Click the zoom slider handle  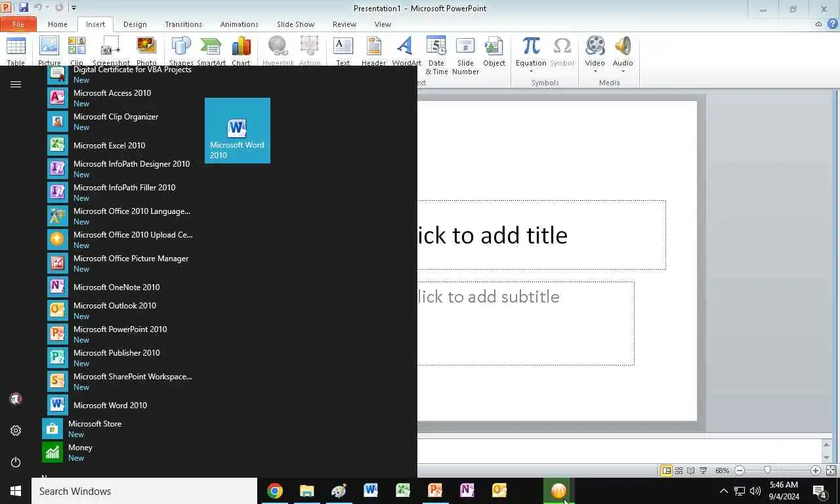tap(767, 471)
